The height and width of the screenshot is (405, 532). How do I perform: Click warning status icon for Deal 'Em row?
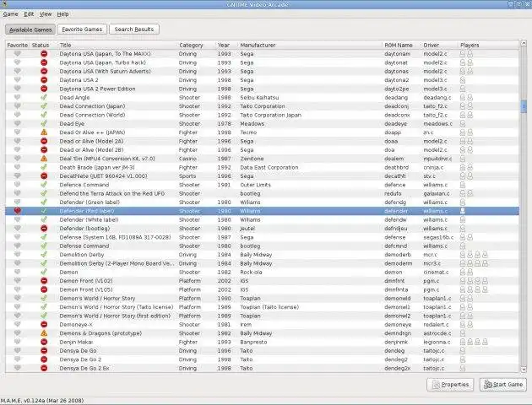[x=44, y=159]
